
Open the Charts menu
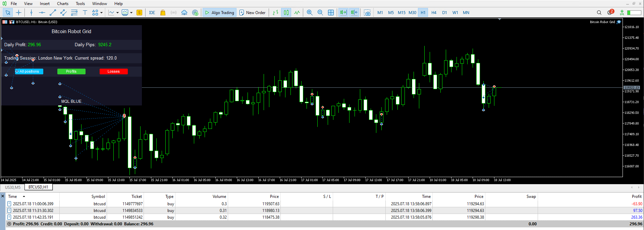pyautogui.click(x=62, y=4)
